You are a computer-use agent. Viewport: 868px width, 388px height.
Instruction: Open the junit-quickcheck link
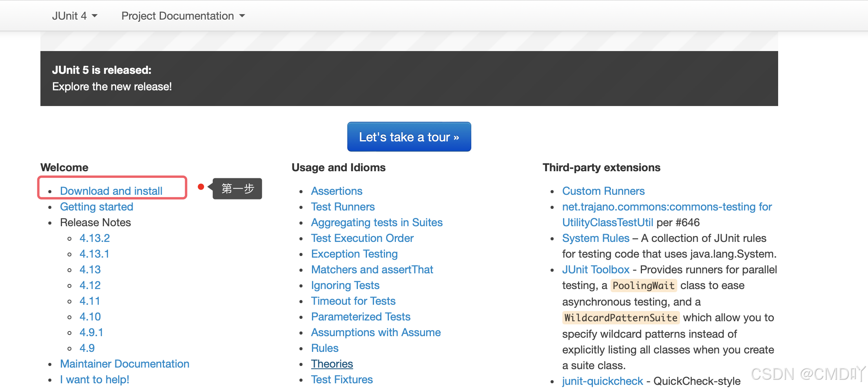[x=602, y=381]
